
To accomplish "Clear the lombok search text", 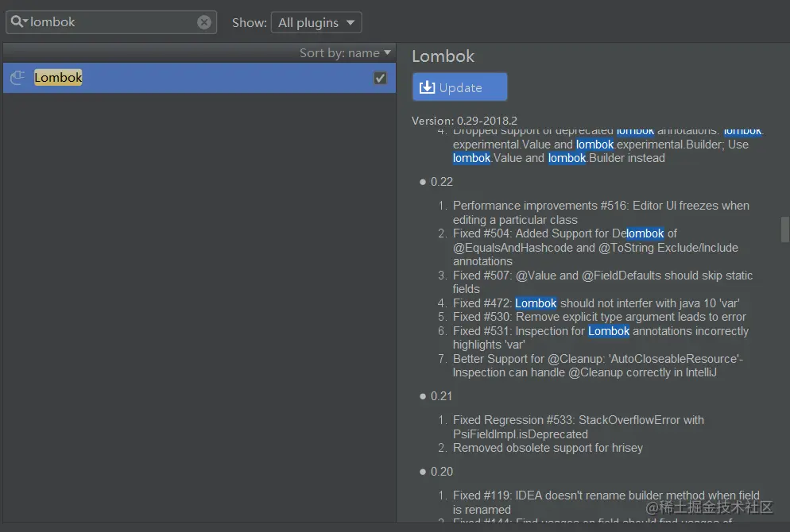I will (204, 22).
